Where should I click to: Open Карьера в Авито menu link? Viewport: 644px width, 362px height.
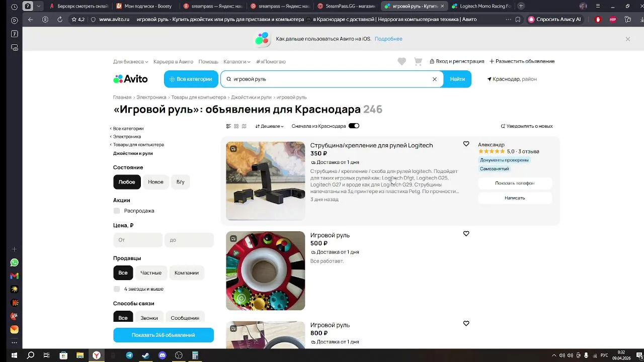point(173,61)
